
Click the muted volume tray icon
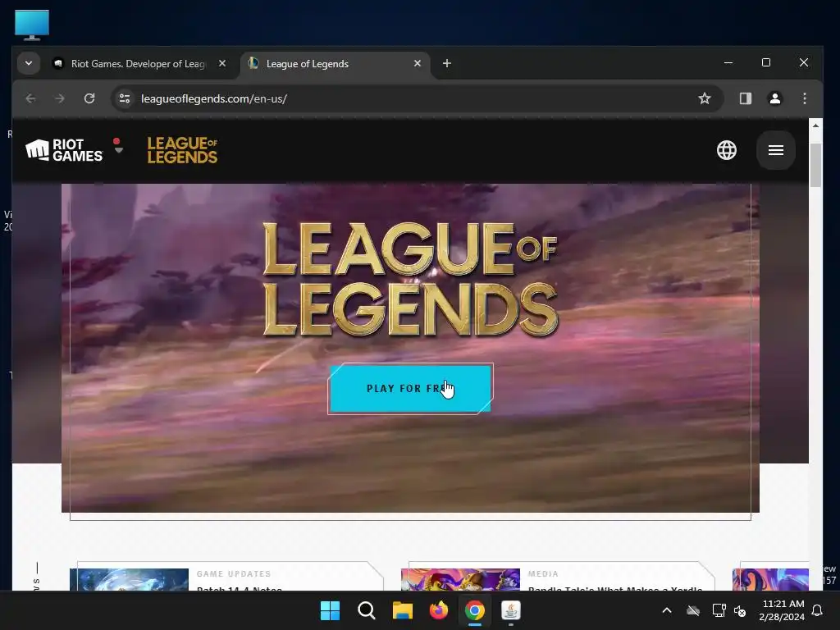[x=741, y=610]
